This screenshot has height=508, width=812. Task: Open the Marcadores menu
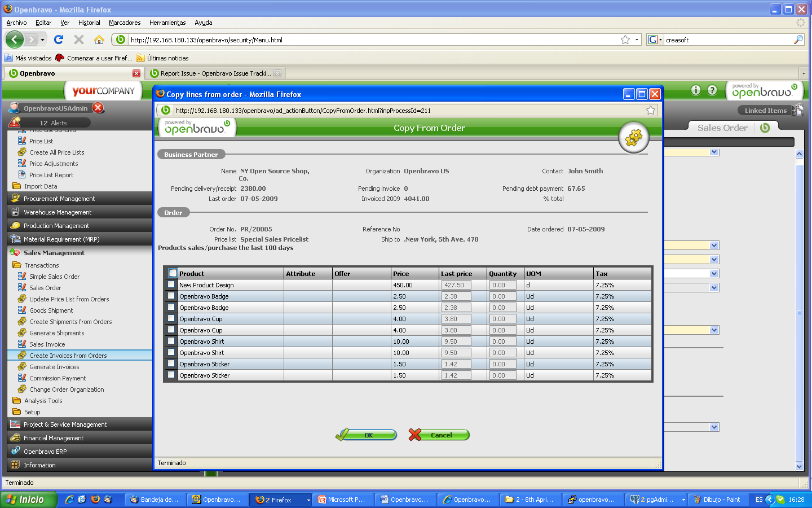(x=125, y=23)
